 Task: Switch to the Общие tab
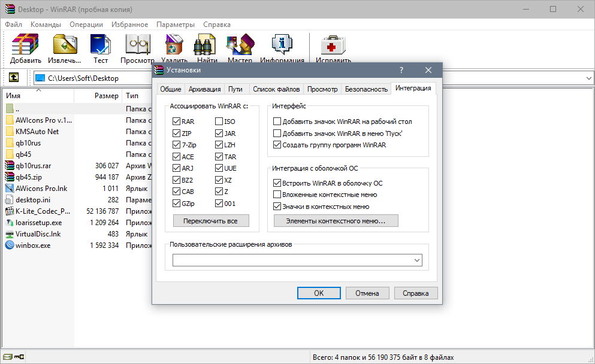pos(170,89)
